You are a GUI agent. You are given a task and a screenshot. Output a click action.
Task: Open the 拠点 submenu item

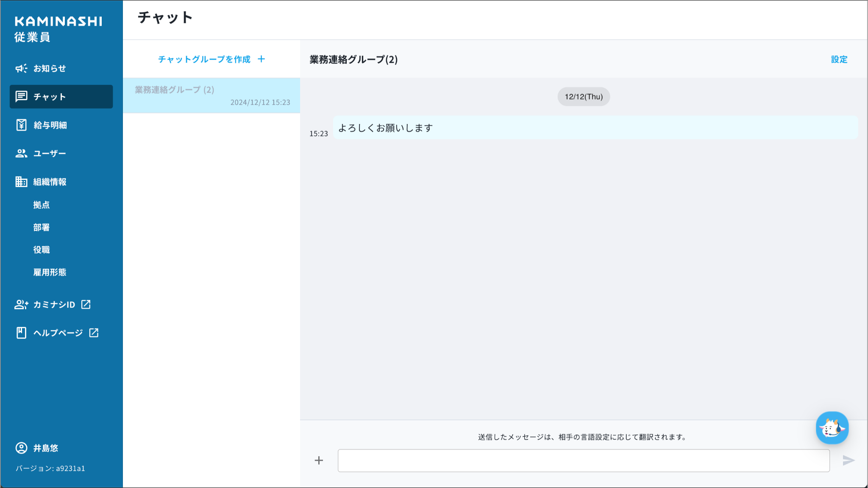pyautogui.click(x=42, y=205)
